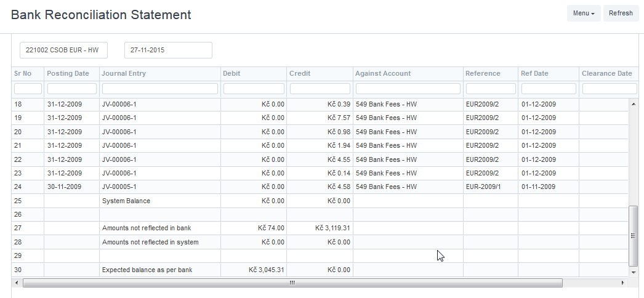644x298 pixels.
Task: Focus the Against Account filter box
Action: coord(408,89)
